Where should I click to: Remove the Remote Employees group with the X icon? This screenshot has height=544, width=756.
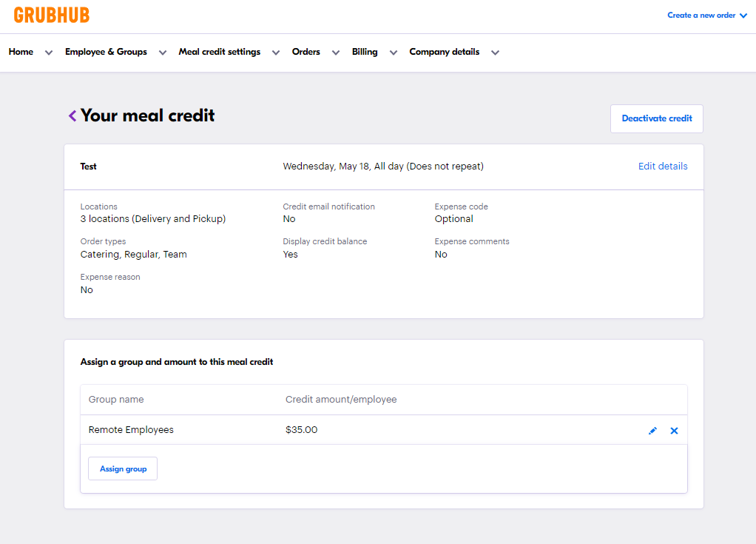pos(674,431)
